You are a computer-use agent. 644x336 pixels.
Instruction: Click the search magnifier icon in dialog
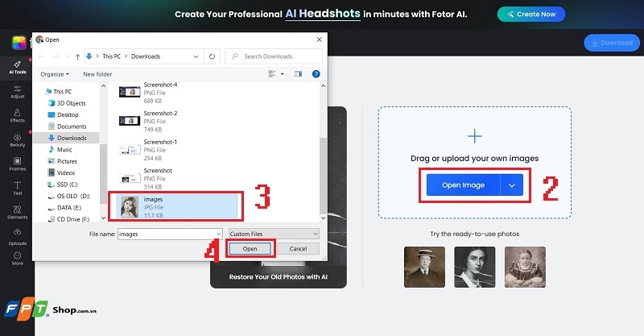pos(234,56)
